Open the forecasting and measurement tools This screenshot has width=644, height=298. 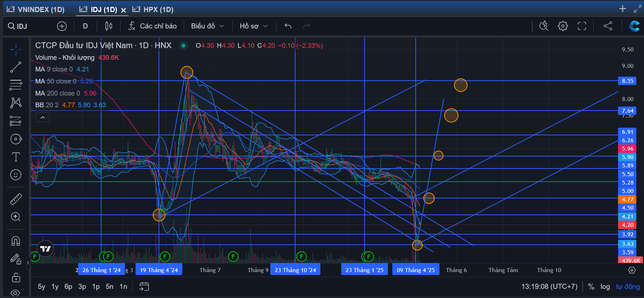tap(16, 121)
